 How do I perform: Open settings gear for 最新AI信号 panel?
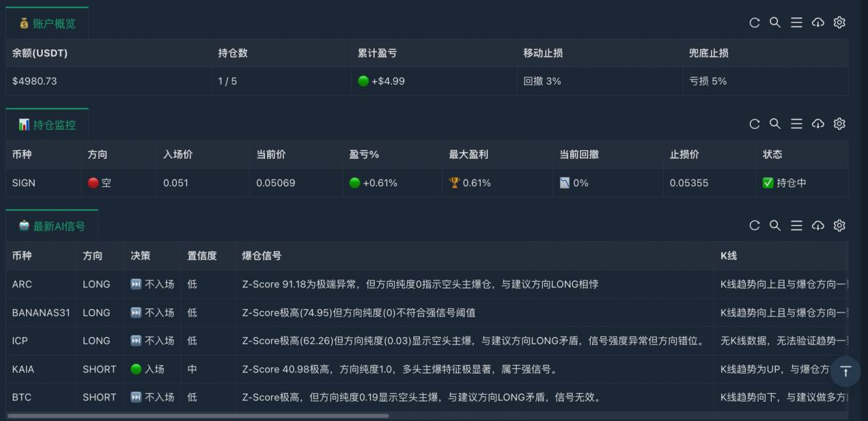coord(839,226)
